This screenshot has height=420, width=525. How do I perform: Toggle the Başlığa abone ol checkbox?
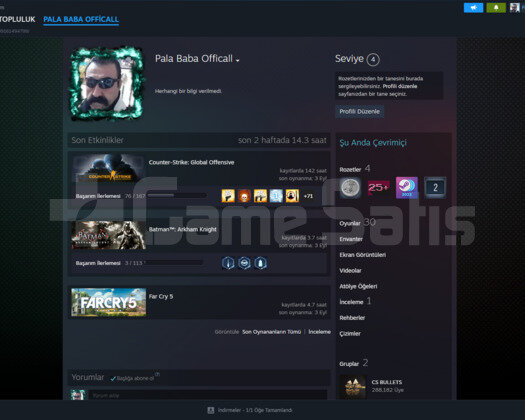(113, 378)
